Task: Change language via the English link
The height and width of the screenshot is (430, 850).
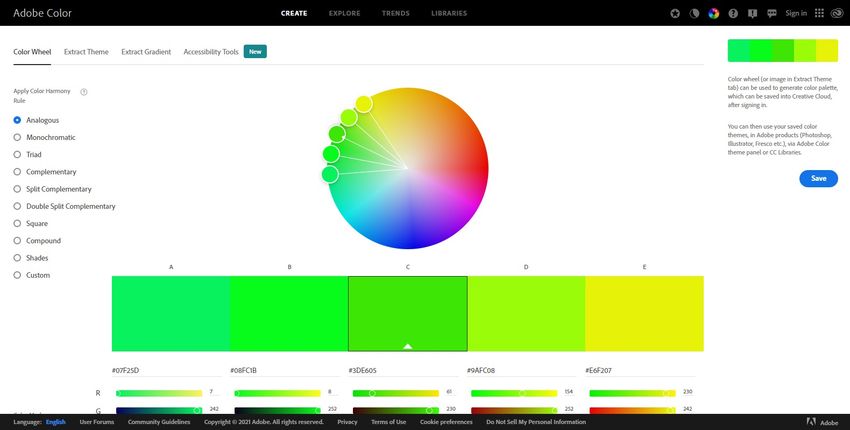Action: (x=56, y=422)
